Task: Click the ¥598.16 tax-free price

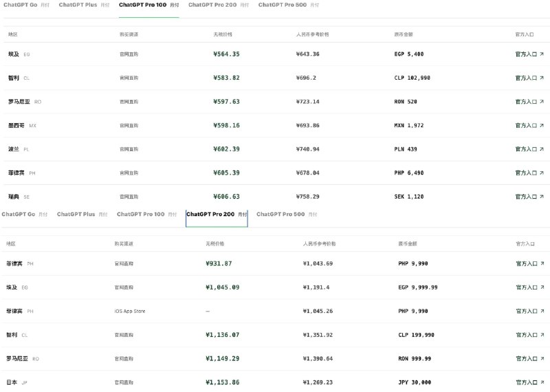Action: (226, 125)
